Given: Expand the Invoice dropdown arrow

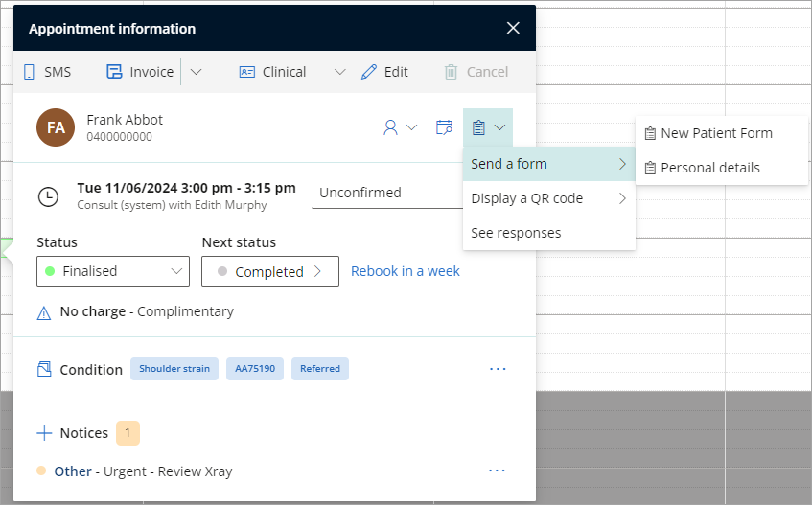Looking at the screenshot, I should (196, 72).
